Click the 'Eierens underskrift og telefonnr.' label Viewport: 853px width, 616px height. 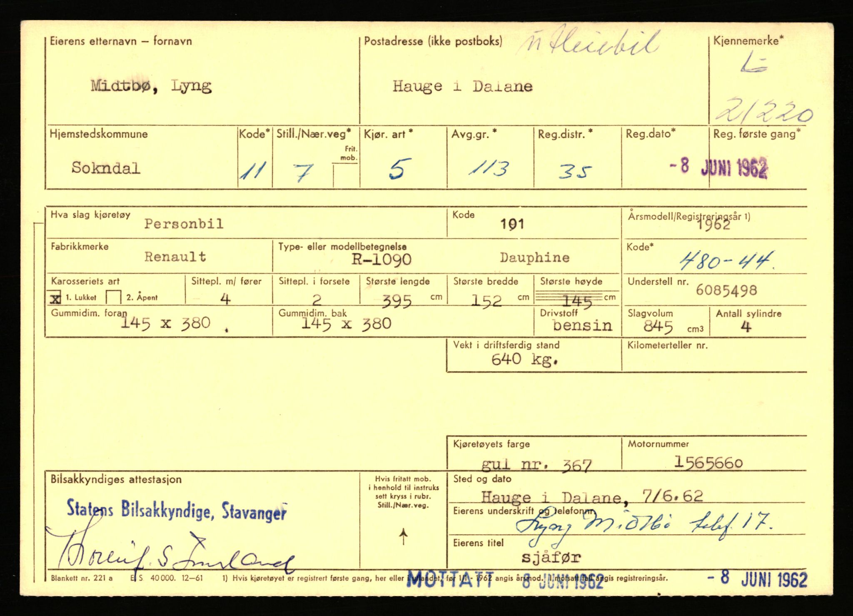tap(524, 511)
